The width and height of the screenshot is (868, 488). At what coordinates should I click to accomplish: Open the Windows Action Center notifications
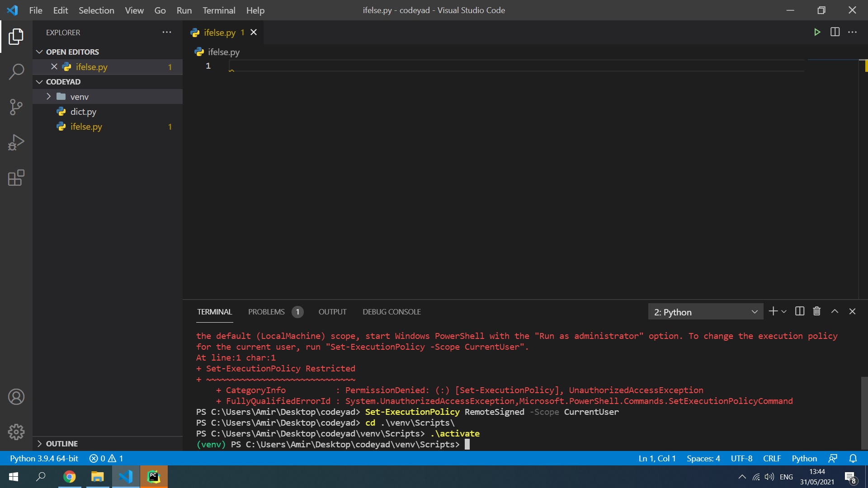click(x=850, y=477)
